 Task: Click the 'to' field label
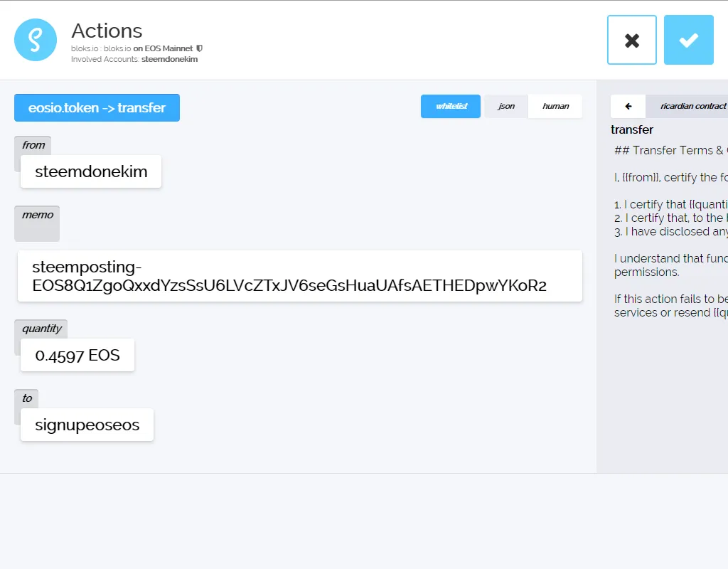coord(27,398)
